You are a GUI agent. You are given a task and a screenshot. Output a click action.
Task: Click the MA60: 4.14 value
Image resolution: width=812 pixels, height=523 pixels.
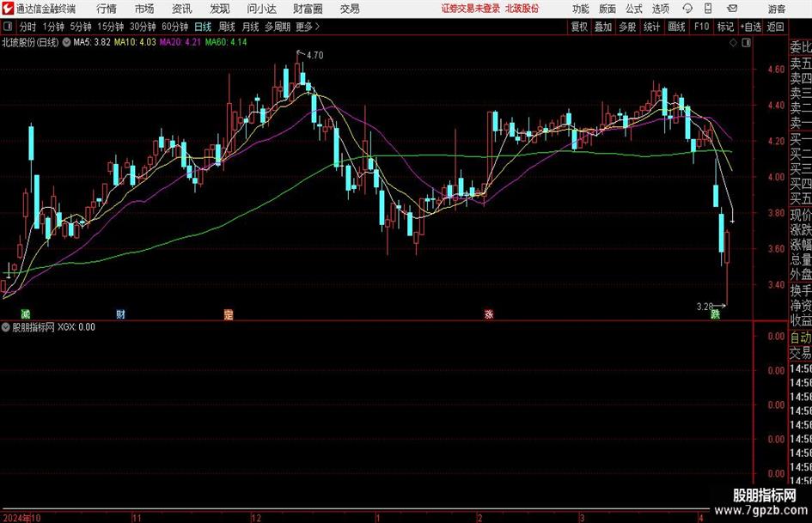coord(226,42)
